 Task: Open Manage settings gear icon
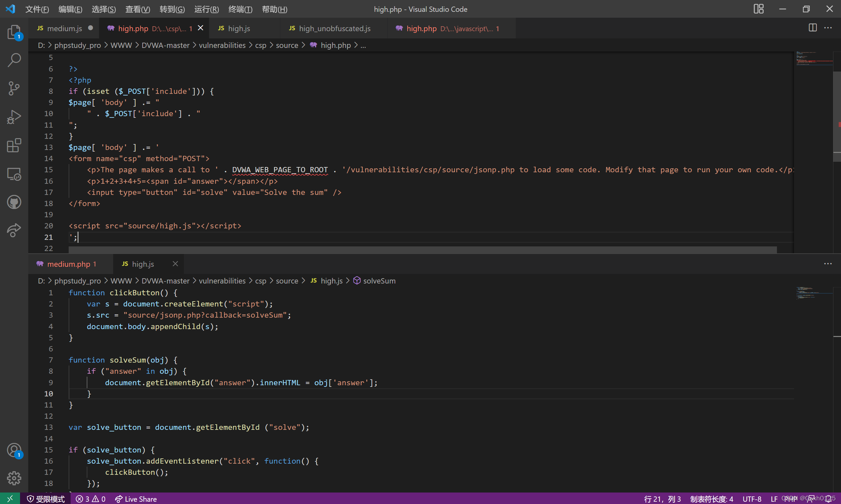pos(14,478)
